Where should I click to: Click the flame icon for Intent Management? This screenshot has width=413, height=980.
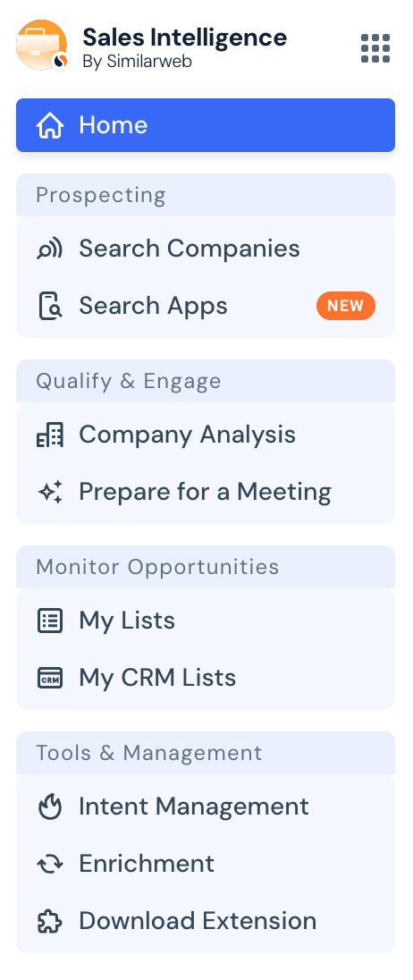pyautogui.click(x=50, y=807)
